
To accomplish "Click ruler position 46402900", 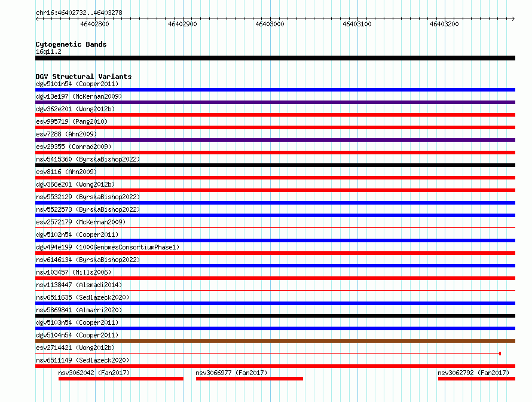I will tap(182, 24).
